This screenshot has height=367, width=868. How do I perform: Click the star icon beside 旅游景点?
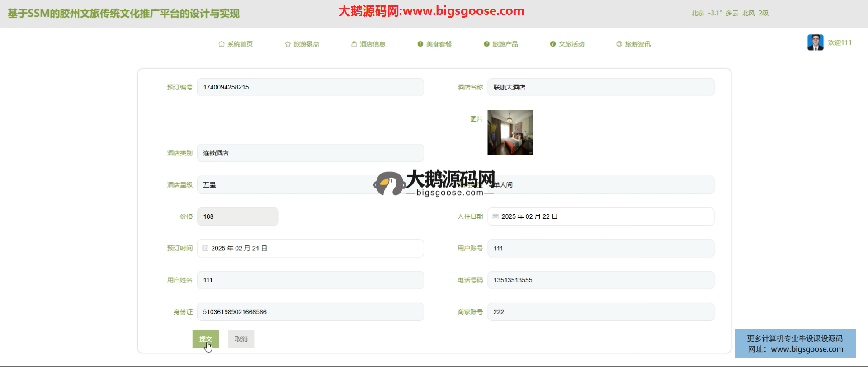point(288,44)
